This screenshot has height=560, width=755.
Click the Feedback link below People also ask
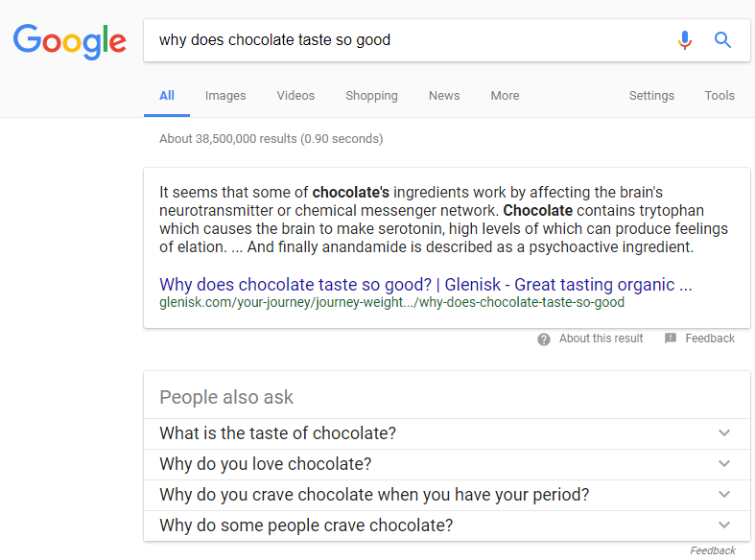[713, 550]
